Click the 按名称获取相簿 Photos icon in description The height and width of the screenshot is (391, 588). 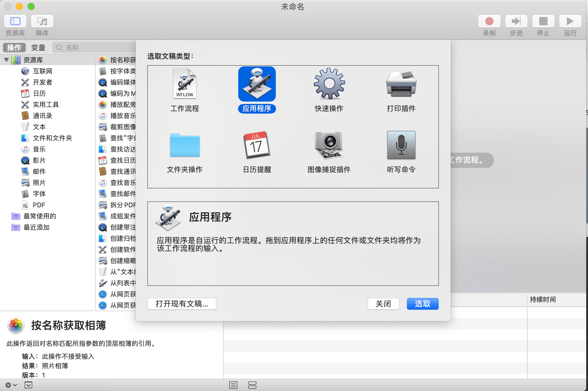16,325
